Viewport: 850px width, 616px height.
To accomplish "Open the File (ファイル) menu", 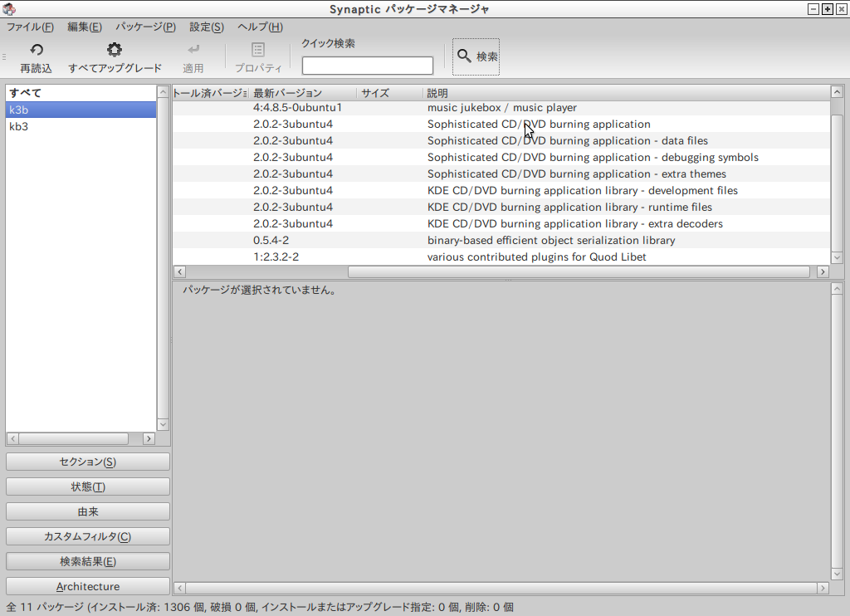I will 30,27.
